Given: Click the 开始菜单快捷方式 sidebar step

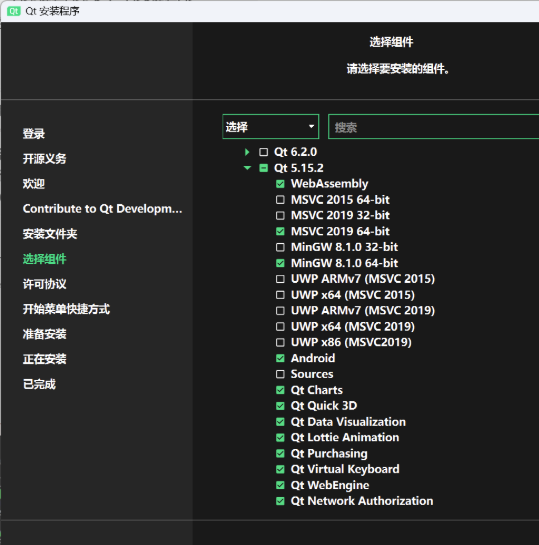Looking at the screenshot, I should click(66, 309).
